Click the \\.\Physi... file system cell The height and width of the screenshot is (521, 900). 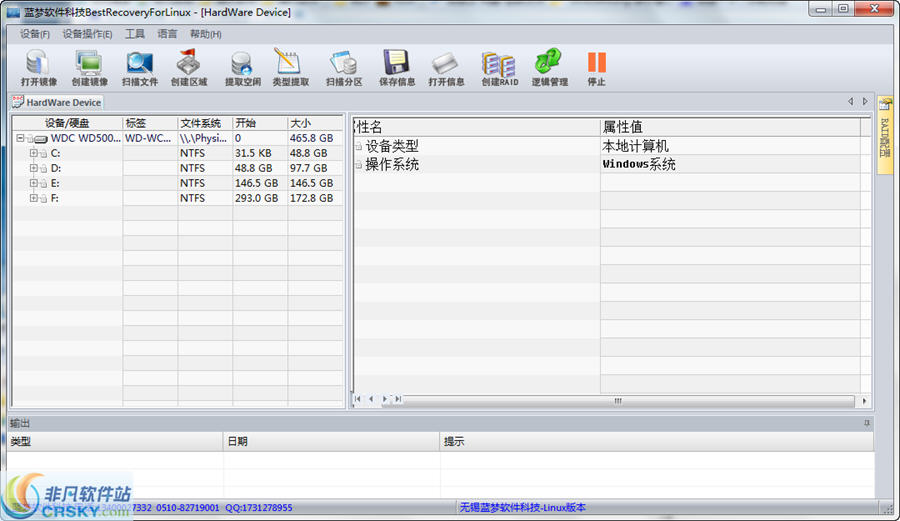click(x=203, y=138)
